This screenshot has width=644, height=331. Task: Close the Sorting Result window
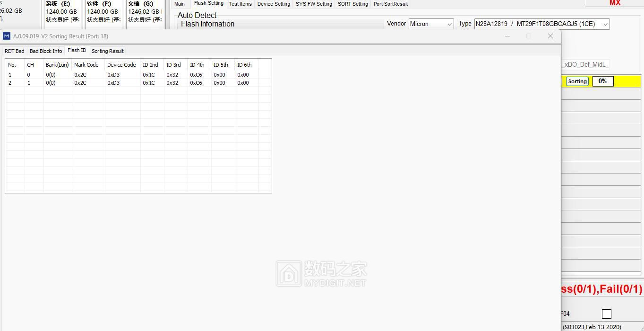tap(550, 36)
